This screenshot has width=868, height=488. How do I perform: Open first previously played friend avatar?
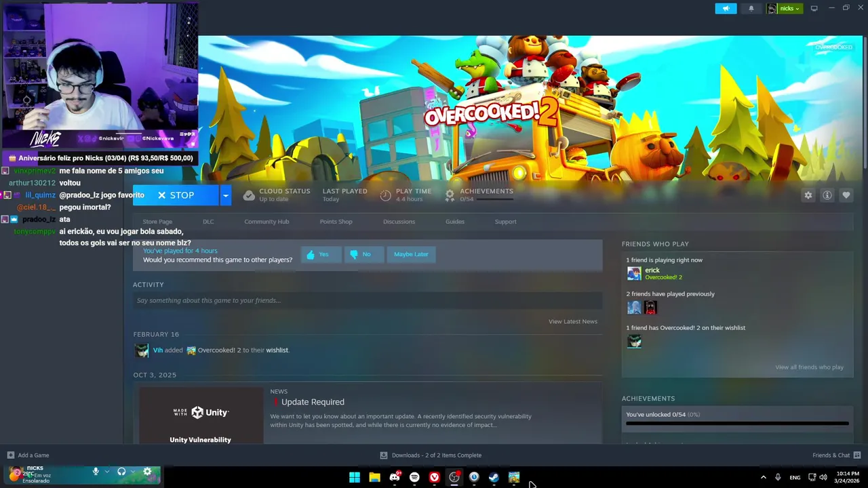pyautogui.click(x=634, y=308)
